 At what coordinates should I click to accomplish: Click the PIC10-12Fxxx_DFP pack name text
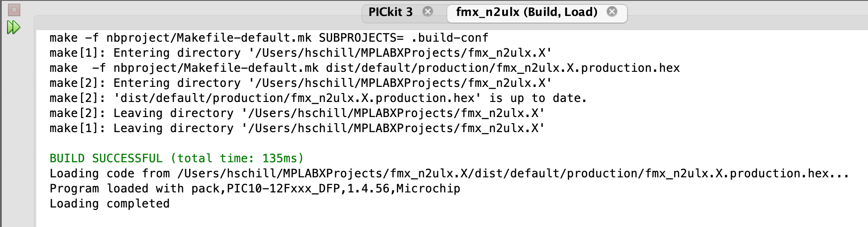pyautogui.click(x=283, y=188)
